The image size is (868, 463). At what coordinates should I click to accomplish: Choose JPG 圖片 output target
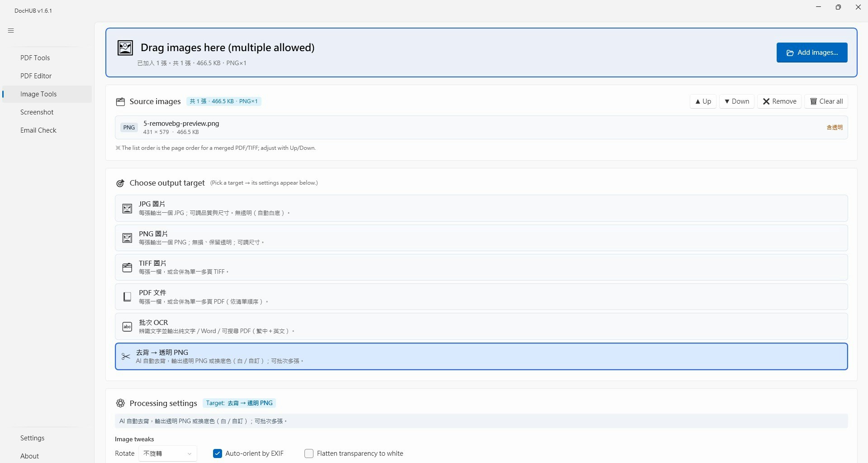pyautogui.click(x=481, y=208)
